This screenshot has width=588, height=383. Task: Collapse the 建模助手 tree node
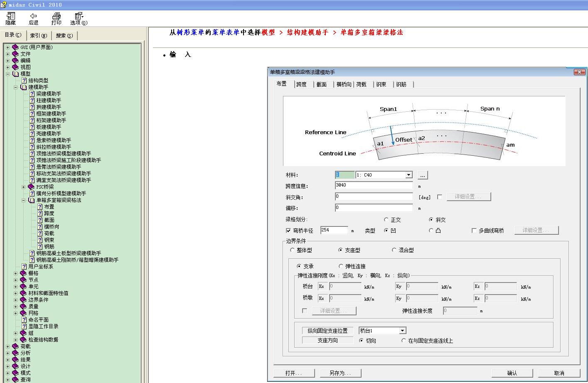[x=15, y=87]
